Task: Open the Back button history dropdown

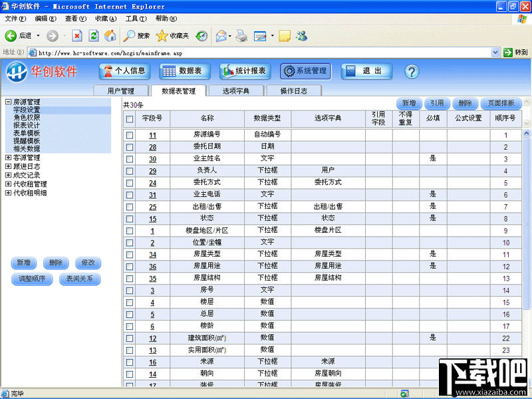Action: 38,36
